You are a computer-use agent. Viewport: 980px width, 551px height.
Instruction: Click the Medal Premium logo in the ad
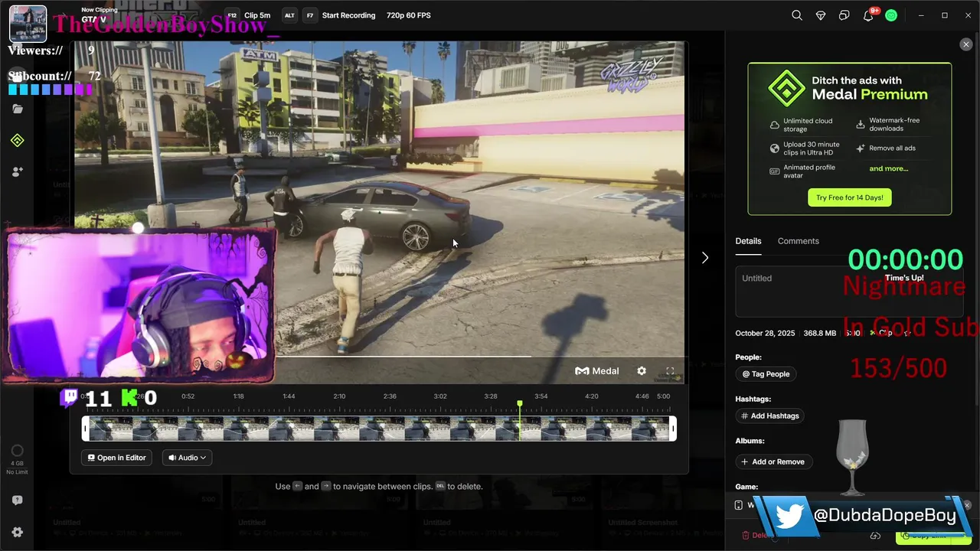point(786,88)
